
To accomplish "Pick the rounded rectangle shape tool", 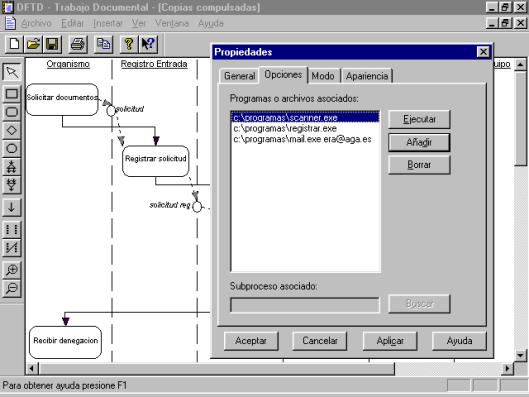I will [12, 112].
